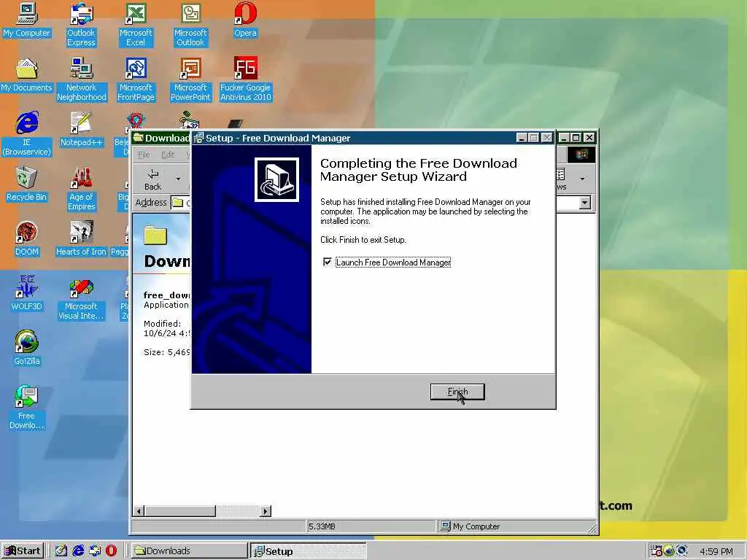Open My Computer desktop icon
This screenshot has width=747, height=560.
tap(27, 20)
